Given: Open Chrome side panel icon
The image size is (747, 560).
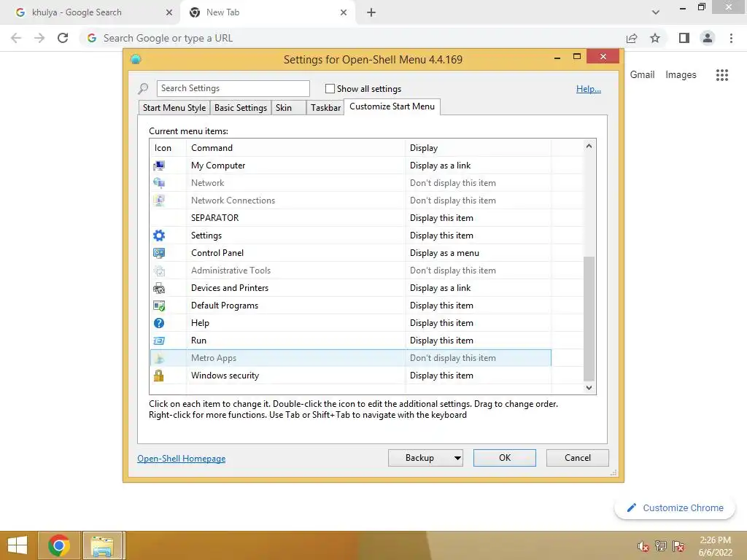Looking at the screenshot, I should (684, 38).
